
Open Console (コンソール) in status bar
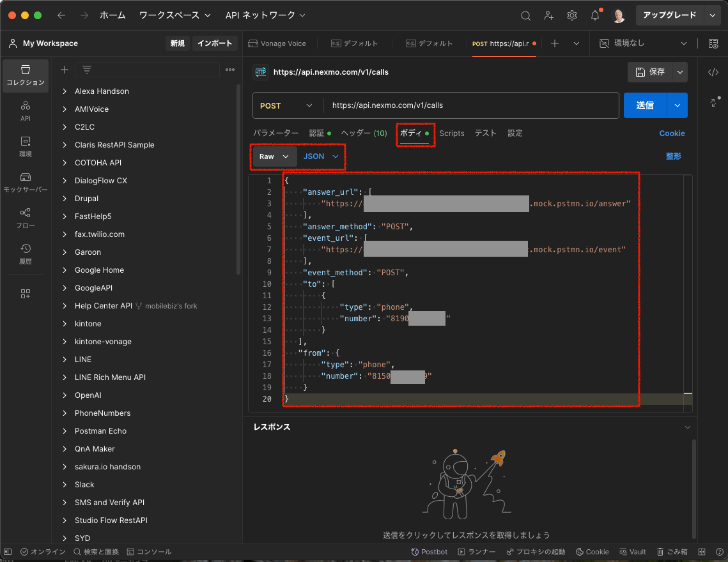tap(149, 552)
